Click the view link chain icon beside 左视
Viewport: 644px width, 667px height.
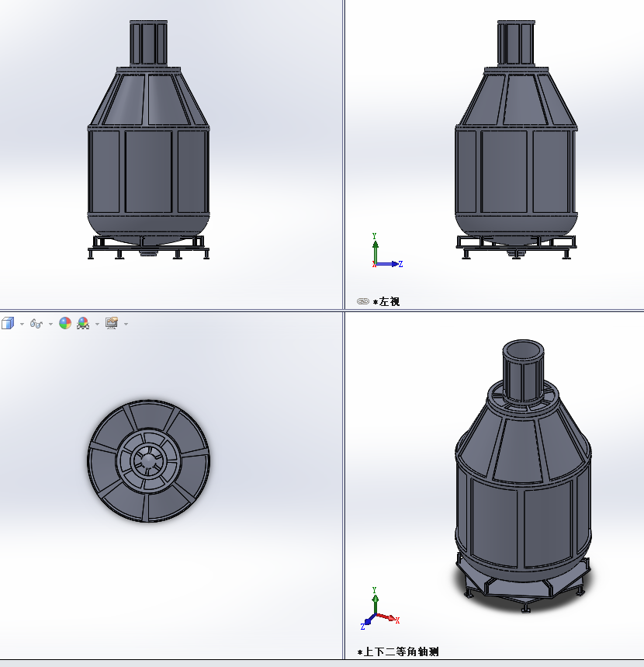[x=363, y=301]
